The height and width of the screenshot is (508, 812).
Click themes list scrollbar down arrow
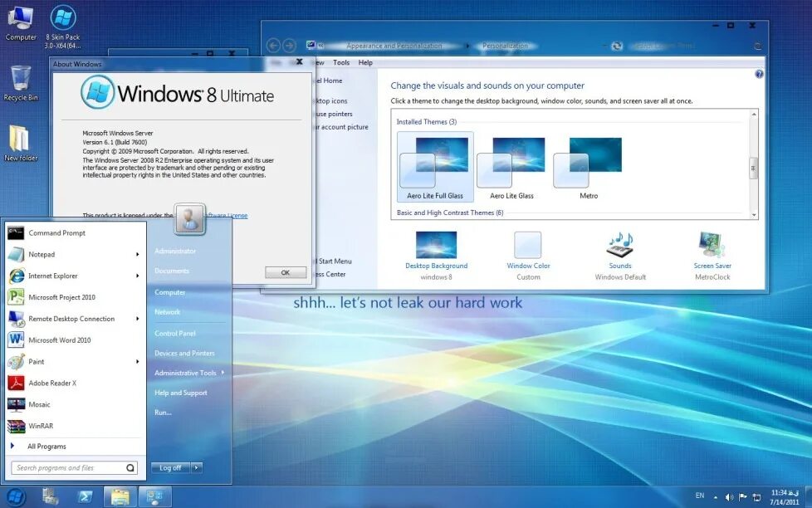[754, 214]
